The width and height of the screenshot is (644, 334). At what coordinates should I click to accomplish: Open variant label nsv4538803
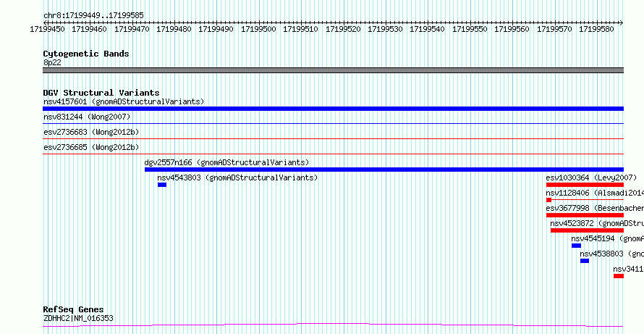(x=612, y=254)
